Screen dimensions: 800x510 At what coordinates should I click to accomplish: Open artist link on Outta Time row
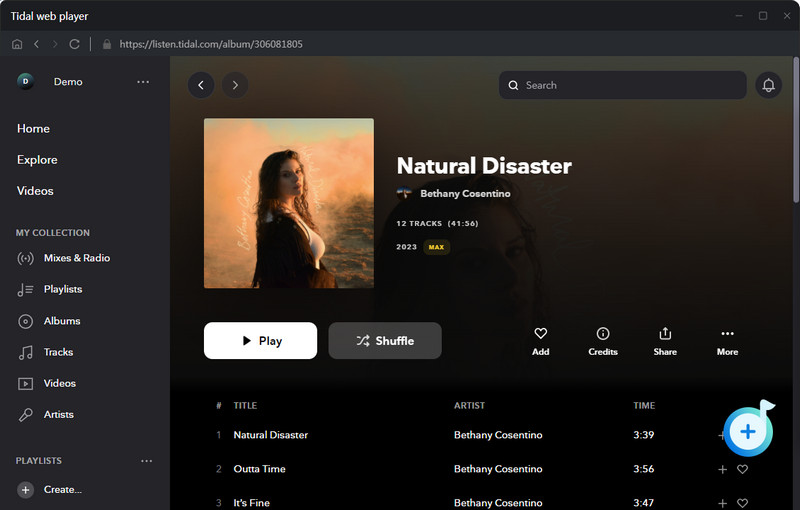click(498, 469)
